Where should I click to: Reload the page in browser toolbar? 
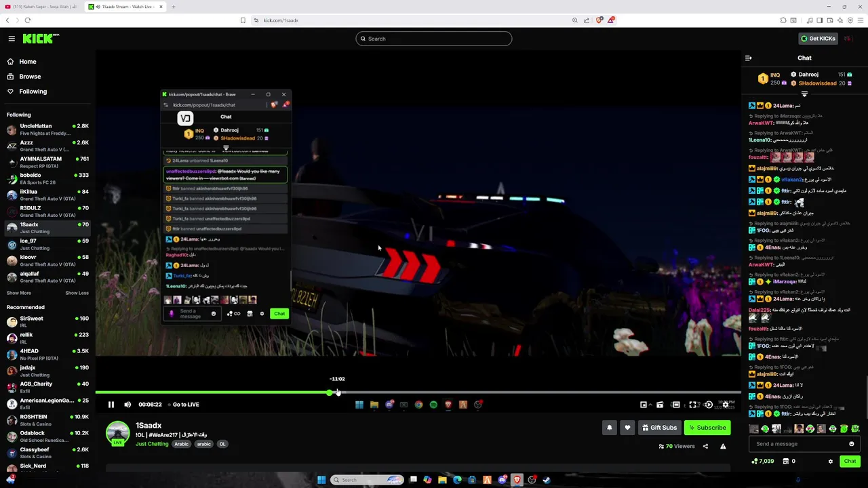coord(27,20)
